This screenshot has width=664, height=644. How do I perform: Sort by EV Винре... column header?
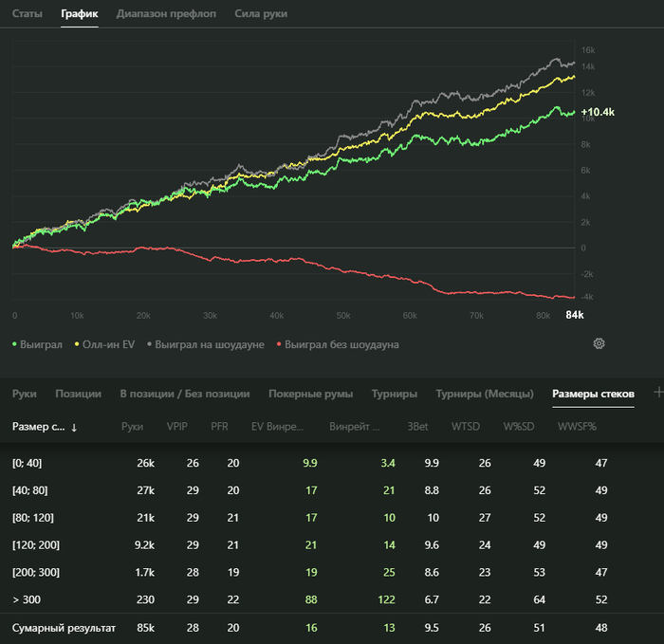pos(277,427)
